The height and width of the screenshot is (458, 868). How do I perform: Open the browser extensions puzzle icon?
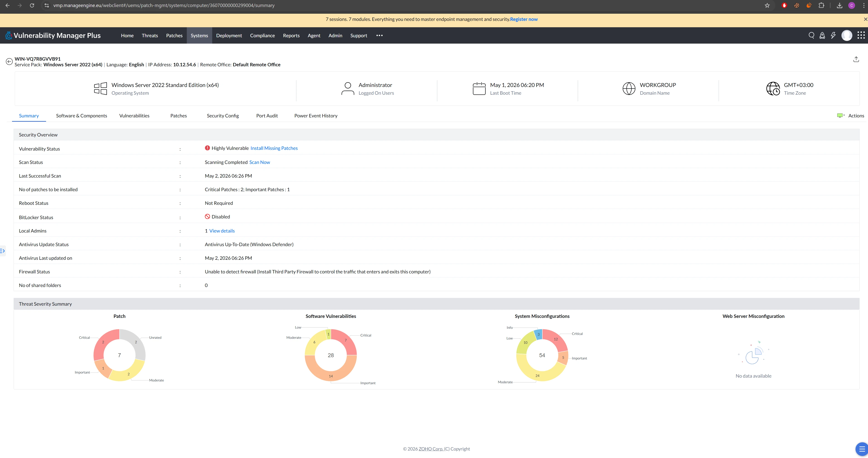pos(821,5)
